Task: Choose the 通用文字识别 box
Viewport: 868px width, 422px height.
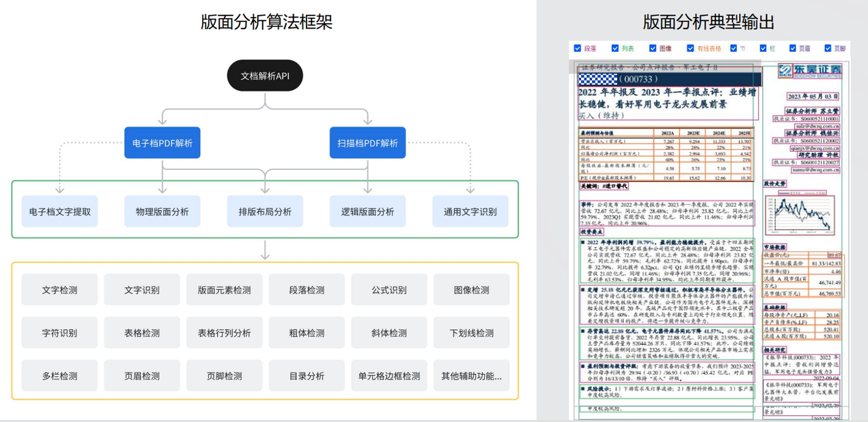Action: pos(471,211)
